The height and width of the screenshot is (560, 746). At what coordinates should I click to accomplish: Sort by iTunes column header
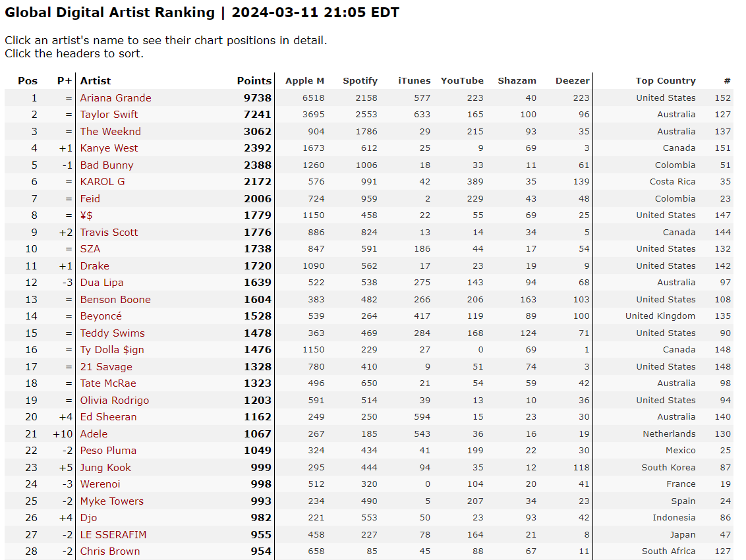(x=414, y=81)
